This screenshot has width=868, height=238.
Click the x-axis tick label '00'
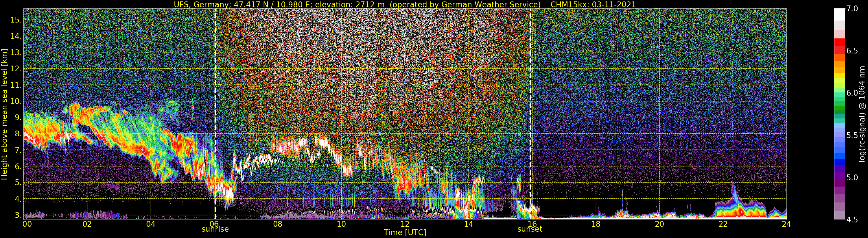click(27, 224)
